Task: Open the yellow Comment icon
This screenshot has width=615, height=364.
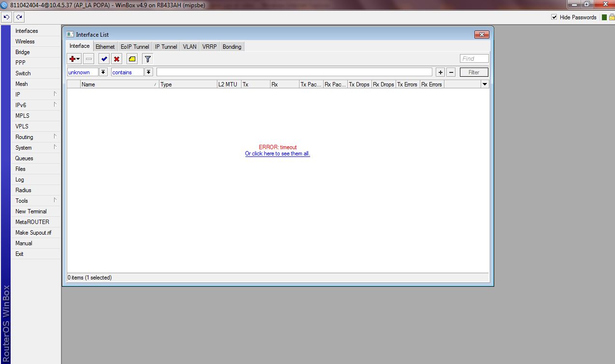Action: pyautogui.click(x=132, y=58)
